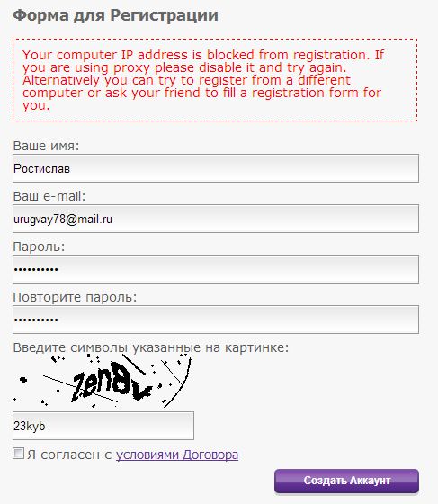The height and width of the screenshot is (504, 438).
Task: Click the 'Пароль' password field
Action: [x=216, y=269]
